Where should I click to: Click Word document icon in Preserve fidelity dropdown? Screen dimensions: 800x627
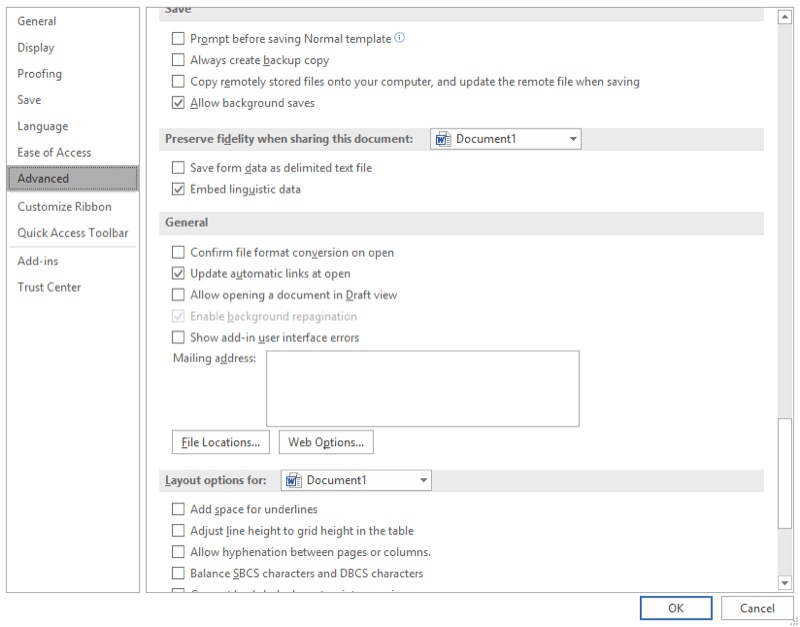coord(443,139)
